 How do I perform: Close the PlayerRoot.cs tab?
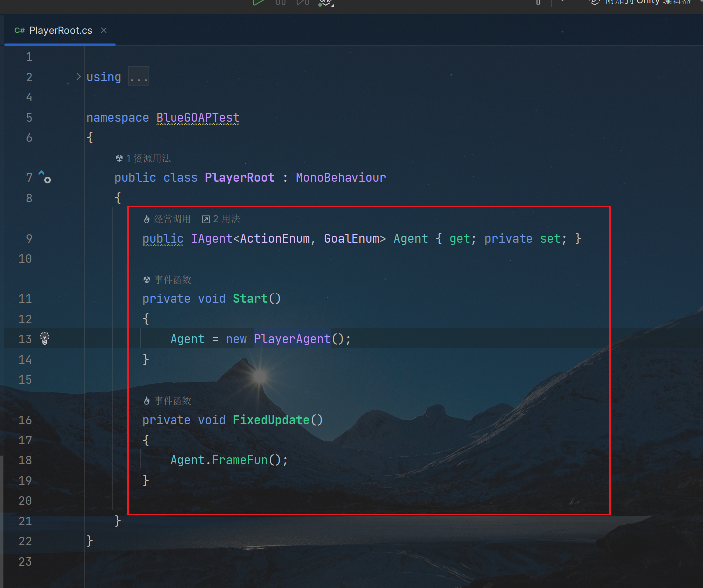(104, 30)
